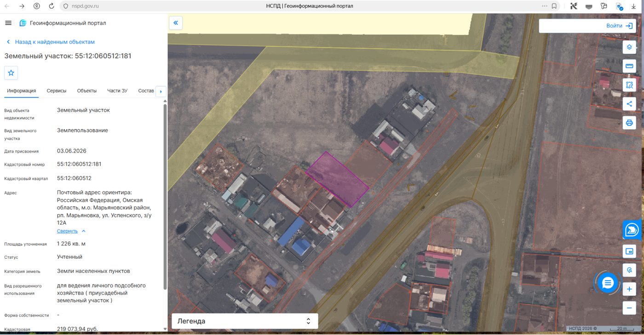Viewport: 644px width, 335px height.
Task: Show more tabs with arrow
Action: [161, 91]
